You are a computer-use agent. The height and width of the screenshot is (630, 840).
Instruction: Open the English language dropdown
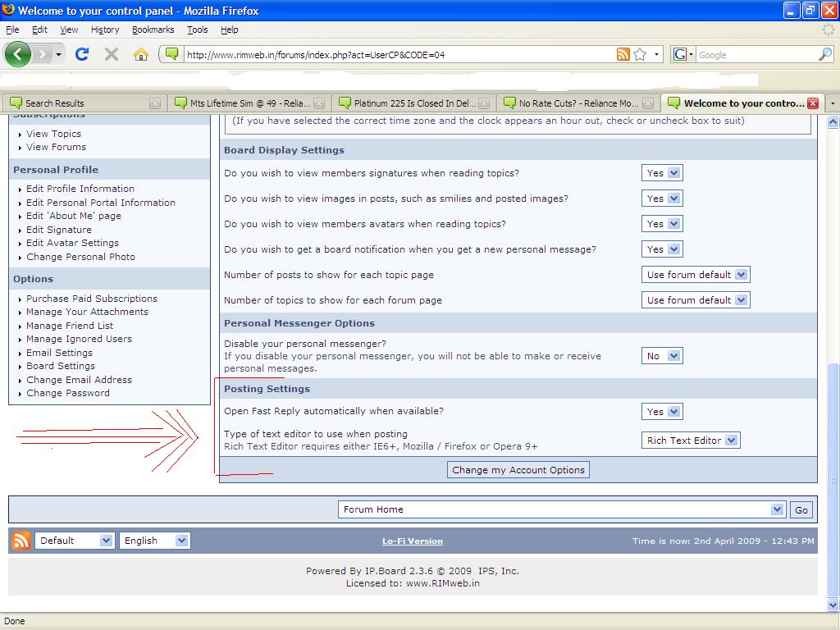[155, 541]
